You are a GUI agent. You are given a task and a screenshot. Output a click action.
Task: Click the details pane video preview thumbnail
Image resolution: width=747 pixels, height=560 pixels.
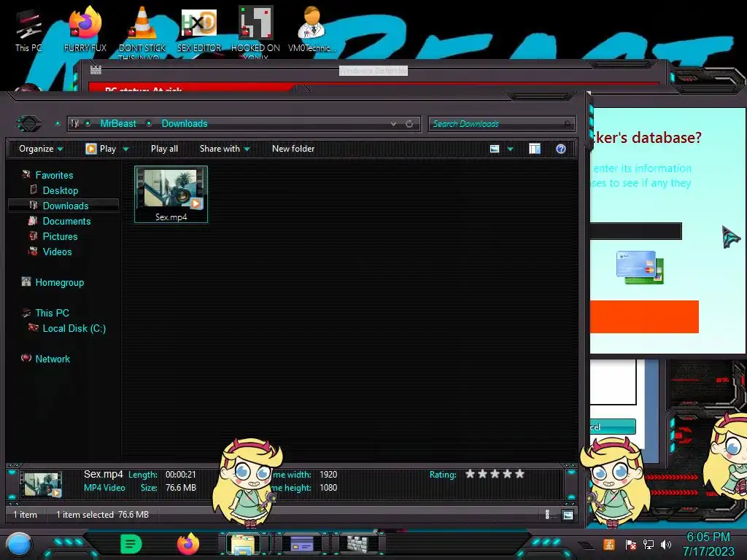pos(42,484)
